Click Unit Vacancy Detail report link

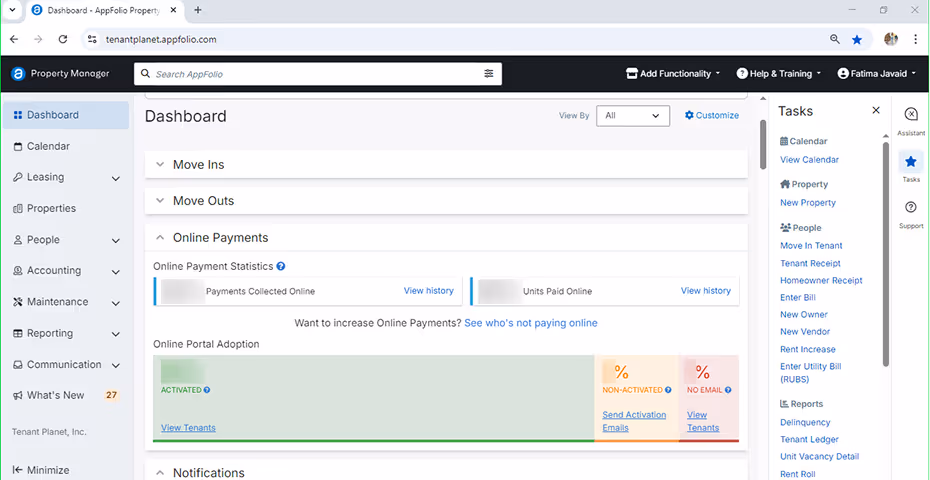pyautogui.click(x=820, y=456)
